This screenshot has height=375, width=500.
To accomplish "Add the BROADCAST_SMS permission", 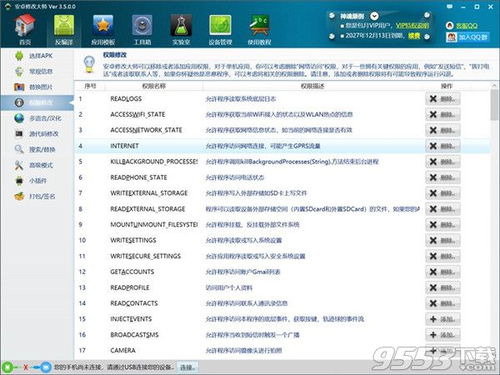I will [442, 335].
